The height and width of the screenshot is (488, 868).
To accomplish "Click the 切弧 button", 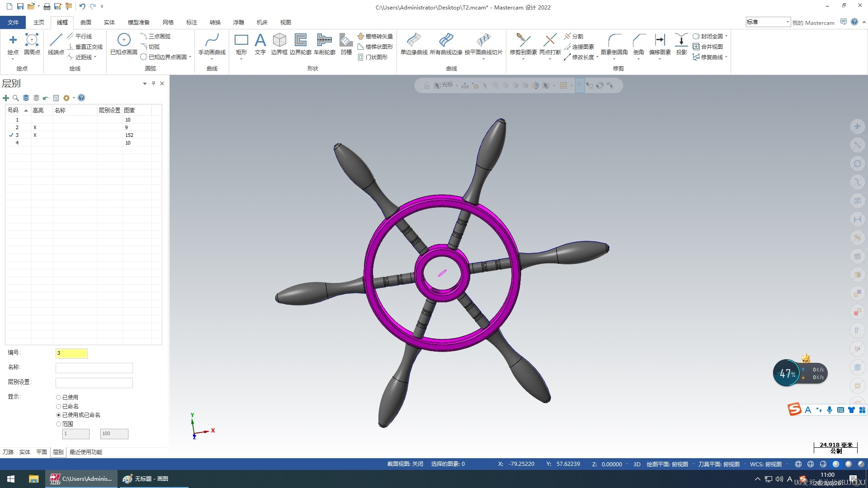I will [150, 47].
